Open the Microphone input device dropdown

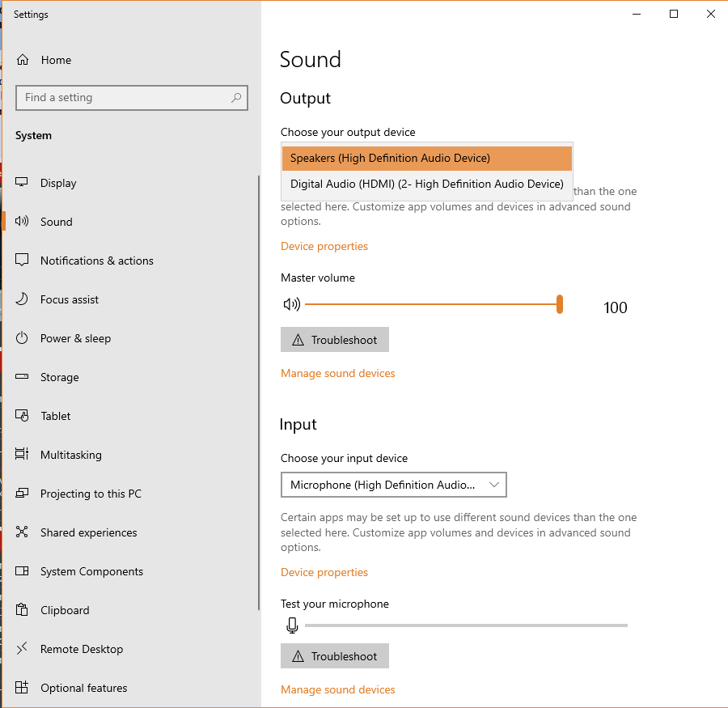tap(393, 485)
